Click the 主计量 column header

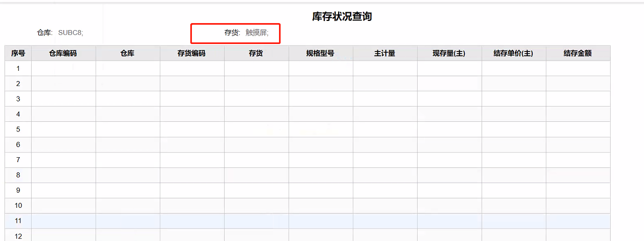pyautogui.click(x=385, y=53)
